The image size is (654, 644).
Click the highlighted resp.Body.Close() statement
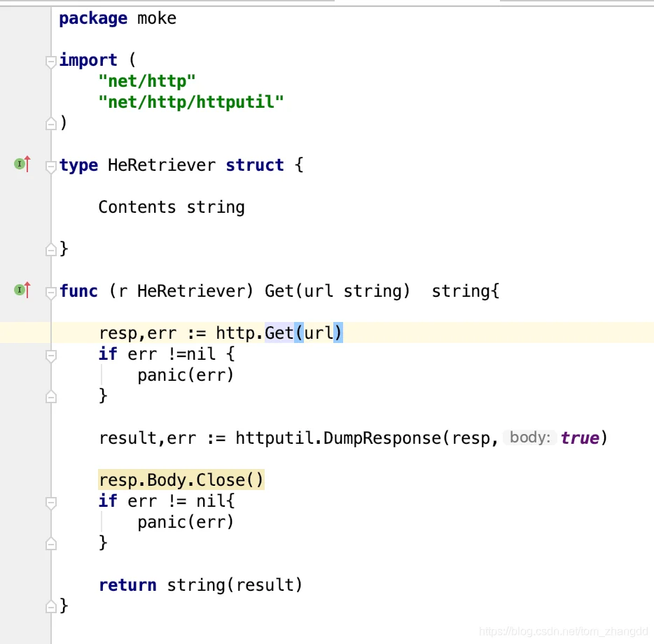[181, 480]
